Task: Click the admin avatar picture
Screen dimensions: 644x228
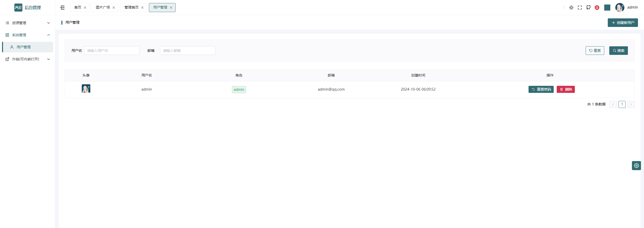Action: click(620, 7)
